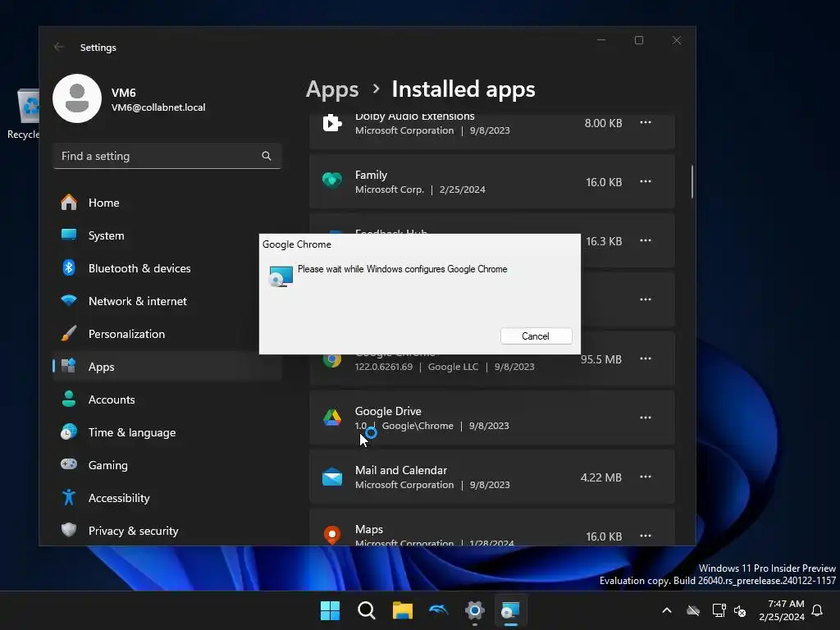Open more options for Maps

646,536
